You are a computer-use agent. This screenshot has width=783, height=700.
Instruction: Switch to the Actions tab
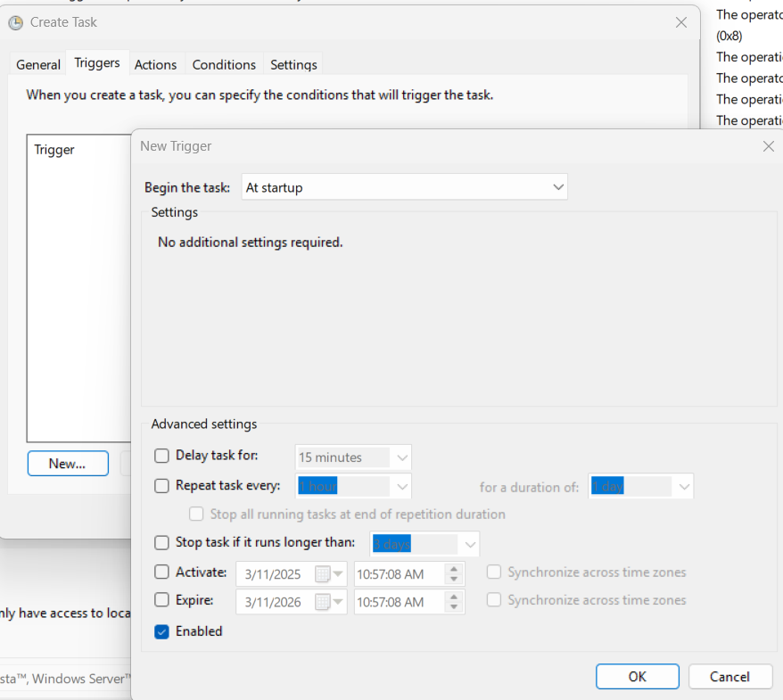(155, 64)
